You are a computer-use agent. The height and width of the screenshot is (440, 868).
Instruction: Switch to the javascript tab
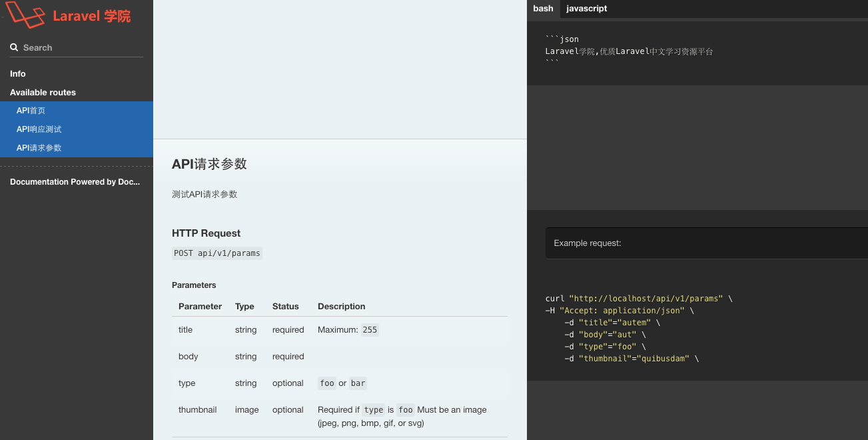587,9
